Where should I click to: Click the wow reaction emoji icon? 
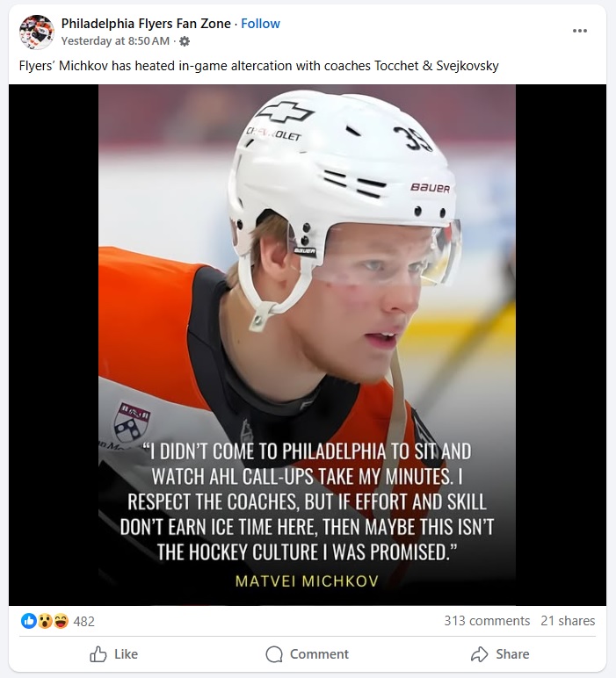click(45, 621)
